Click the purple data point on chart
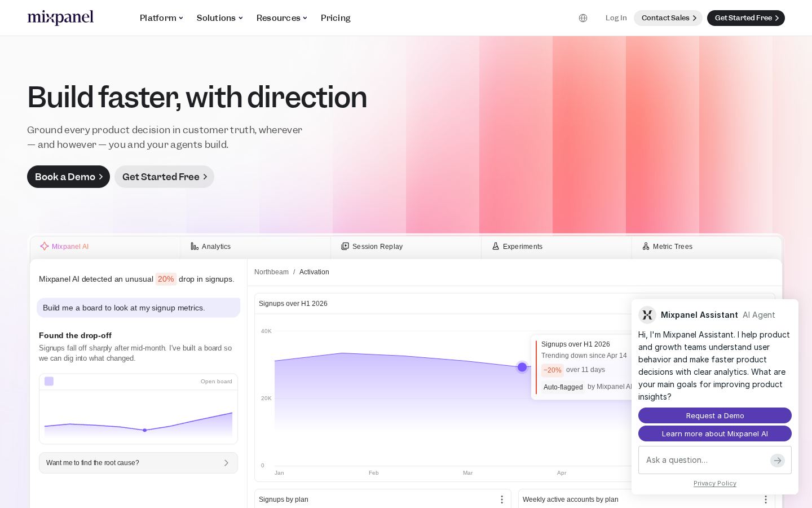 pos(522,367)
